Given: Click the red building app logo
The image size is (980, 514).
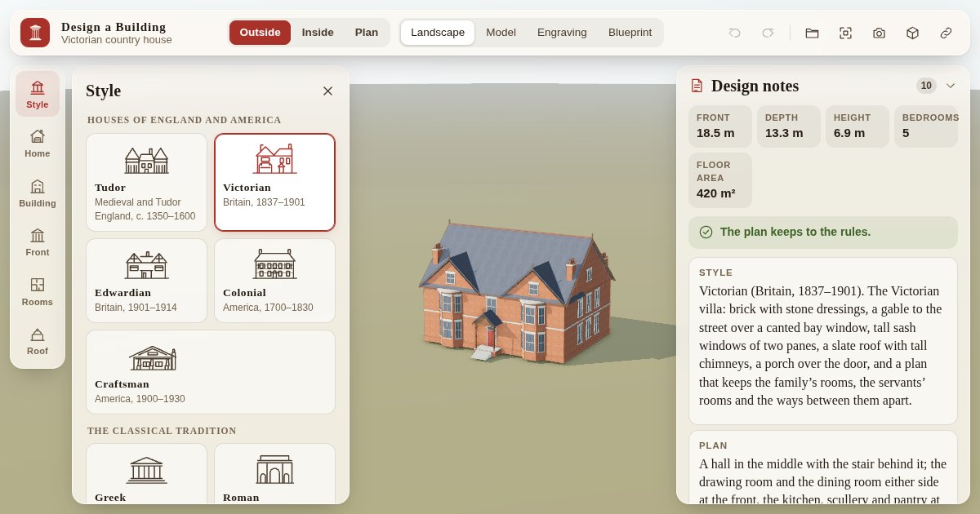Looking at the screenshot, I should click(35, 33).
